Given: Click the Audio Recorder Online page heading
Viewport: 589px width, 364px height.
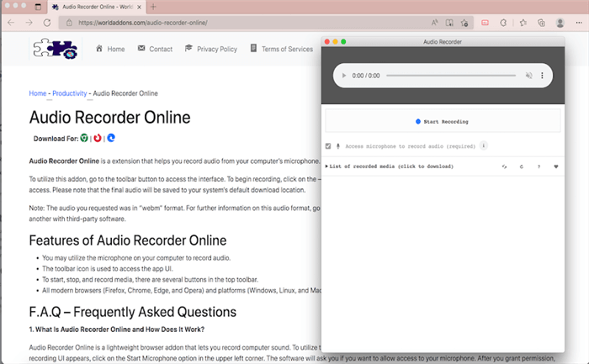Looking at the screenshot, I should click(109, 118).
